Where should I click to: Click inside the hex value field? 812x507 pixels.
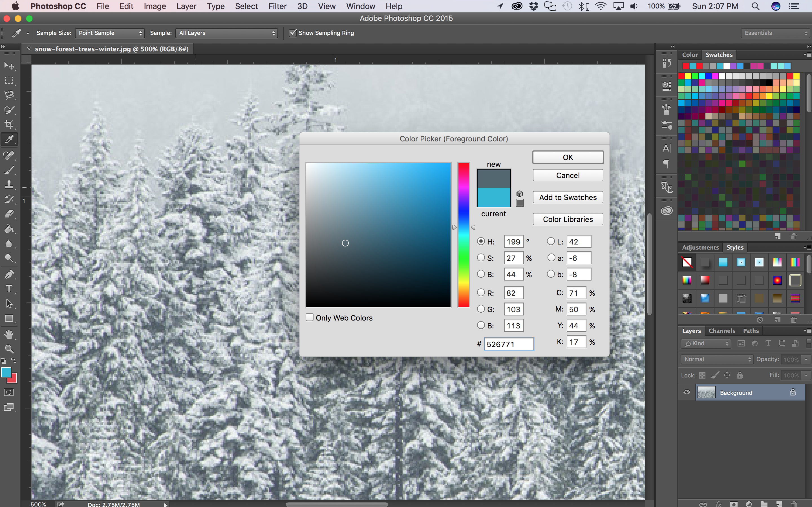click(509, 343)
